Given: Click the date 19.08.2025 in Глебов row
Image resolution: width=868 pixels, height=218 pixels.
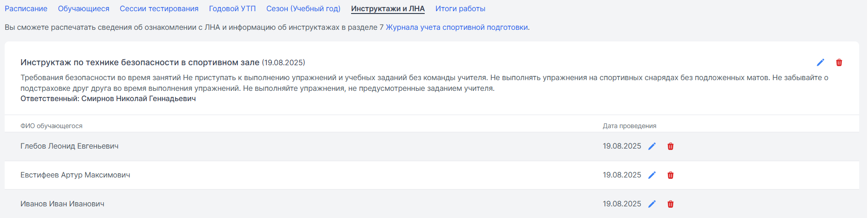Looking at the screenshot, I should (x=622, y=146).
